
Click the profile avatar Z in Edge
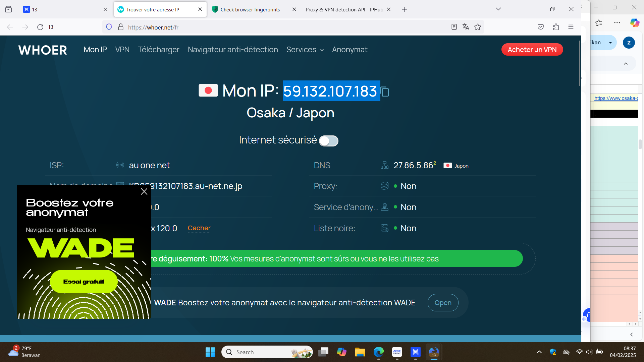click(629, 43)
